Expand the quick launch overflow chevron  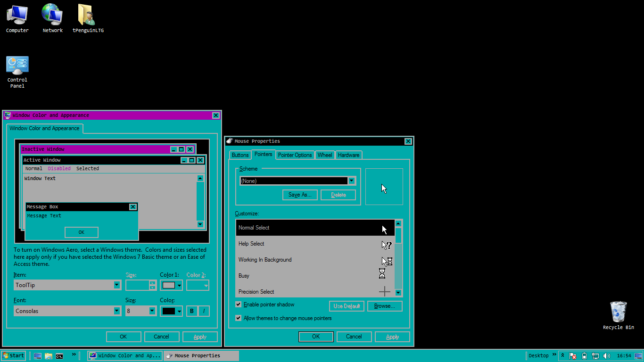coord(74,354)
